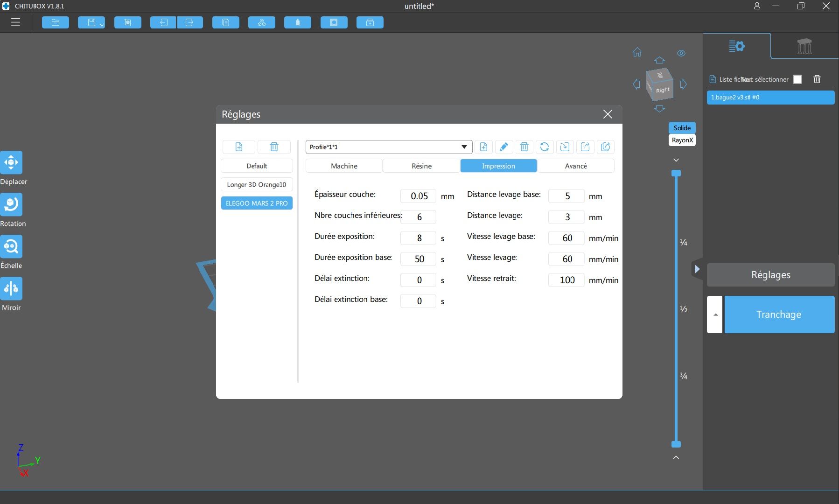Click the Vitesse retrait input field
The width and height of the screenshot is (839, 504).
[566, 280]
